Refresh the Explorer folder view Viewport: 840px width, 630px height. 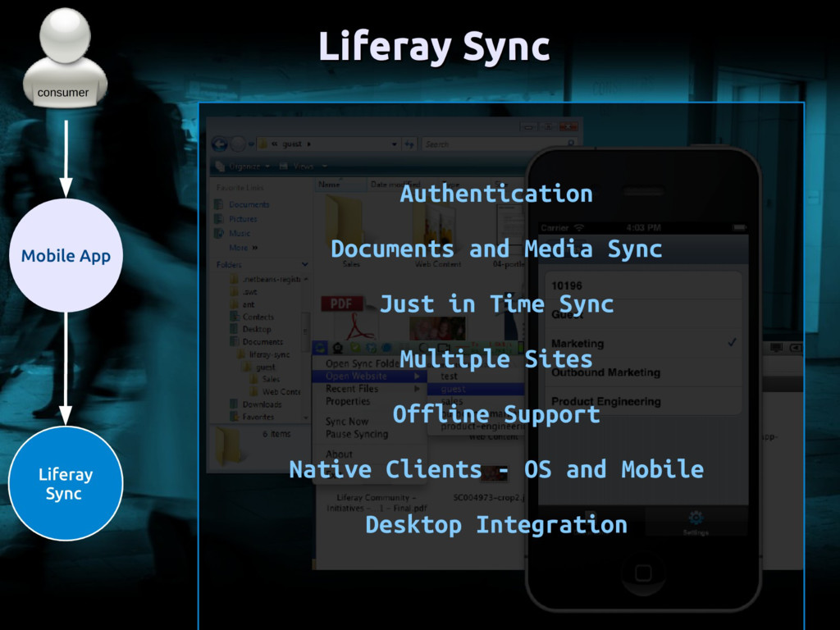tap(409, 144)
